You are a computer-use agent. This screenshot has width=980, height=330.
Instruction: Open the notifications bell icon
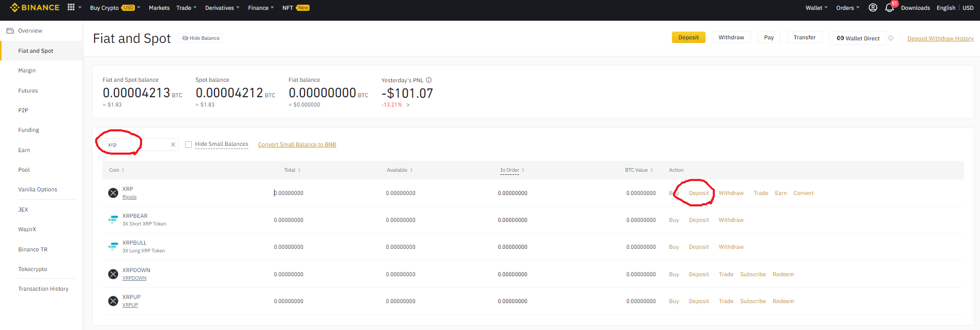tap(889, 8)
